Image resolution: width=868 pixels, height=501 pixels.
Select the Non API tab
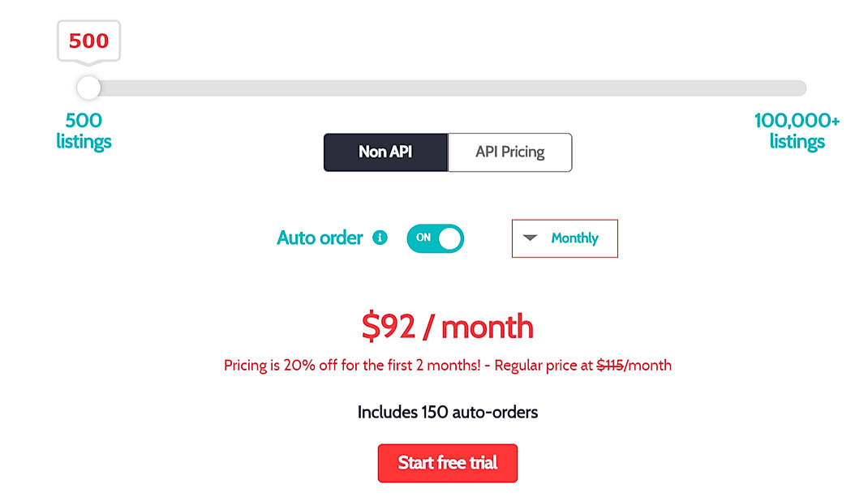tap(385, 152)
